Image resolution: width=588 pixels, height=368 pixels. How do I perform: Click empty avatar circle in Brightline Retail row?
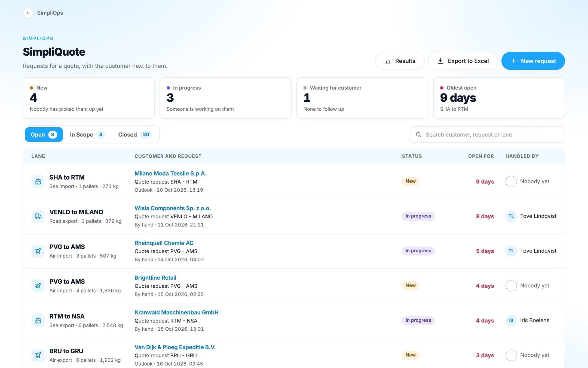point(511,286)
